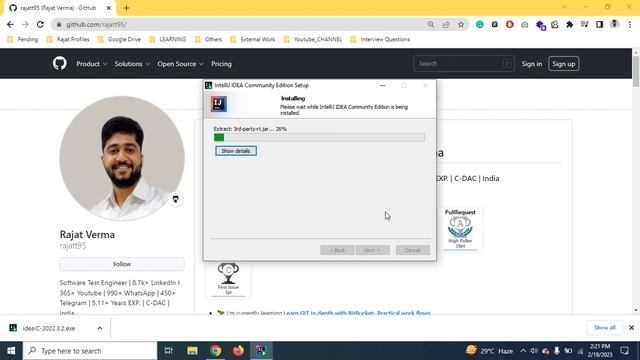Follow Rajat Verma
The height and width of the screenshot is (360, 640).
[122, 264]
